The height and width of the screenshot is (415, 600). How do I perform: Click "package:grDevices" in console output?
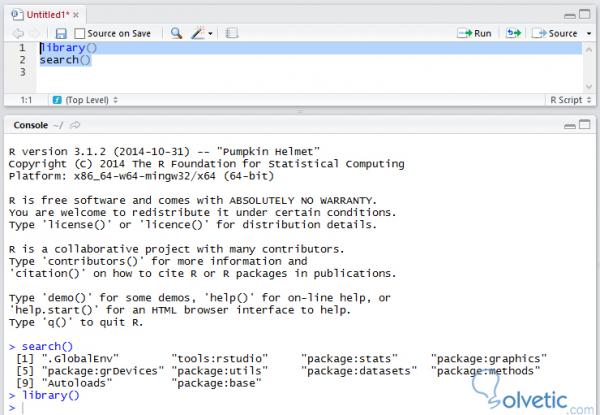pyautogui.click(x=103, y=371)
